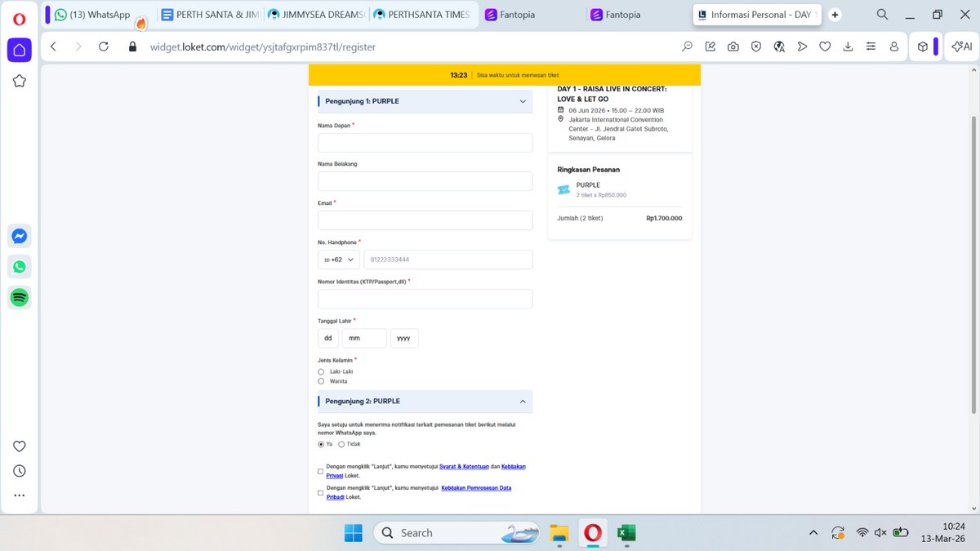Screen dimensions: 980x551
Task: Click the taskbar Search box
Action: click(457, 533)
